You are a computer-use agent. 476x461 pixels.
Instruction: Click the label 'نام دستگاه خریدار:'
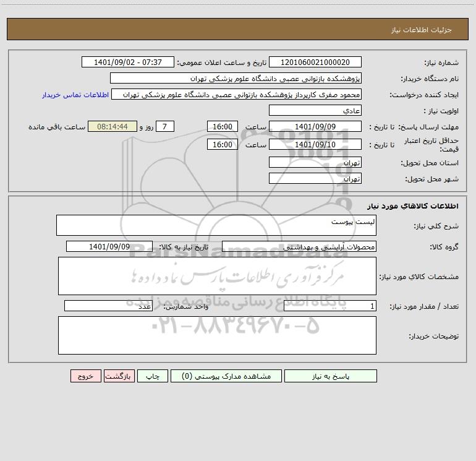[x=430, y=79]
